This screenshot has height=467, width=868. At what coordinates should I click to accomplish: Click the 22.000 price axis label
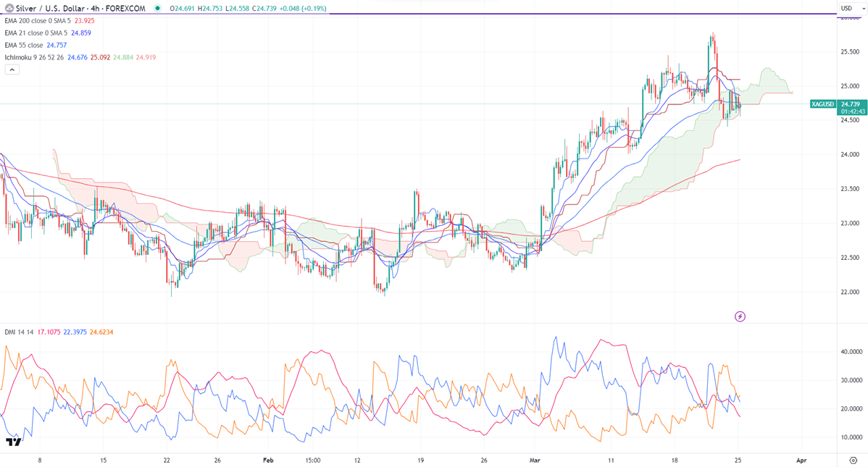850,293
